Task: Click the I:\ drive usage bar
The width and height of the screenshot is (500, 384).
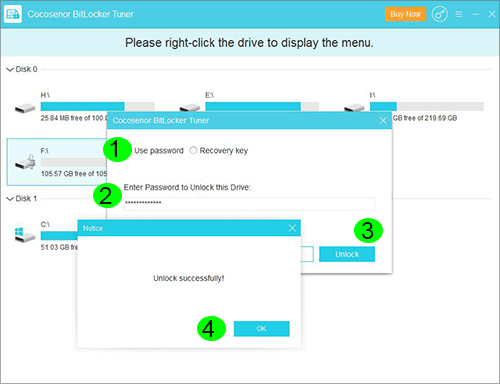Action: tap(427, 106)
